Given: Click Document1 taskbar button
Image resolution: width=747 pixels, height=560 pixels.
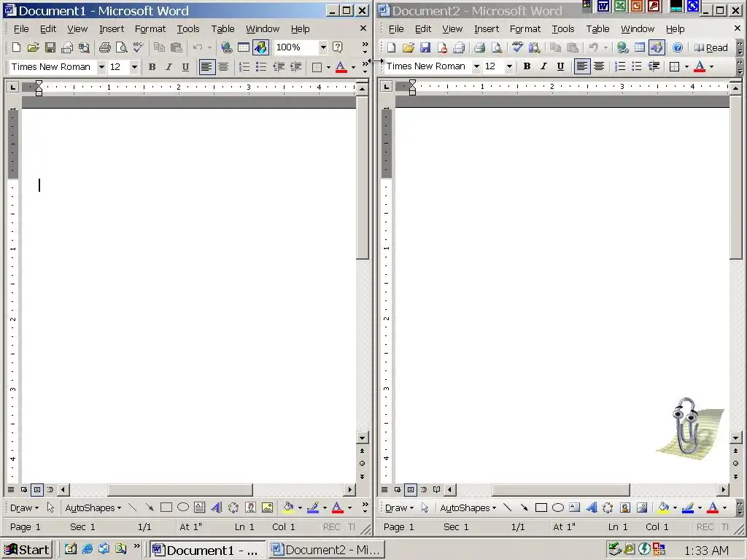Looking at the screenshot, I should click(206, 550).
